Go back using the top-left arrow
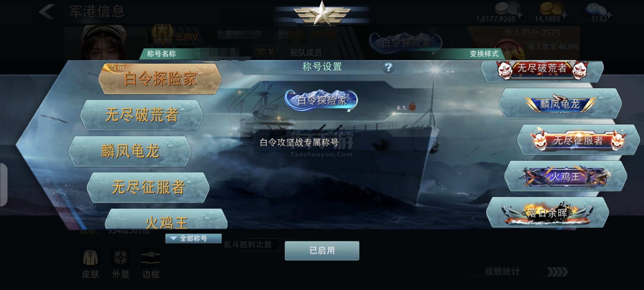The height and width of the screenshot is (290, 644). 46,12
